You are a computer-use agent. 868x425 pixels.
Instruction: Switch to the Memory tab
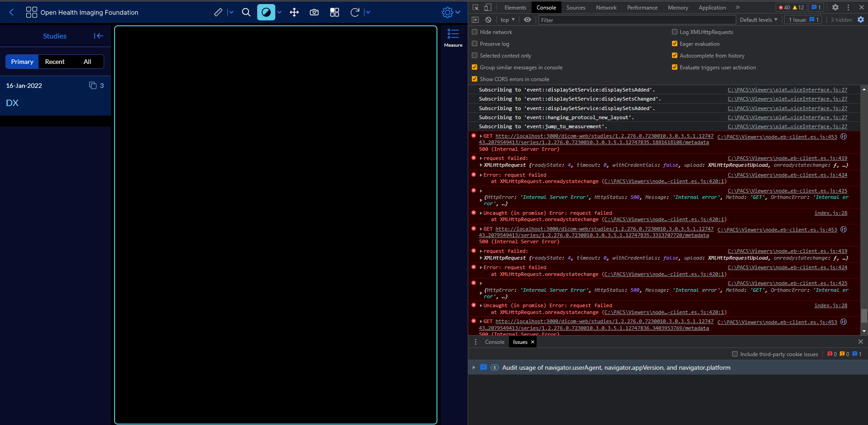point(678,7)
